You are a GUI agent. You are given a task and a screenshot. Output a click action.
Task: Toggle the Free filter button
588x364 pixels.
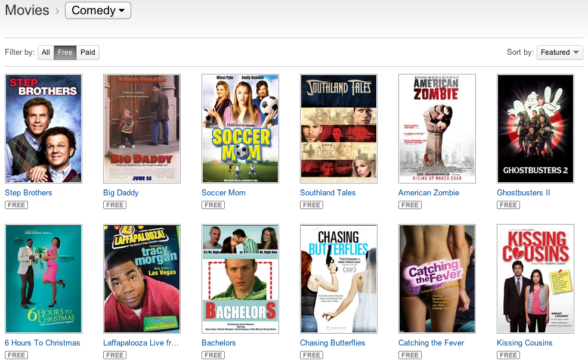point(65,52)
